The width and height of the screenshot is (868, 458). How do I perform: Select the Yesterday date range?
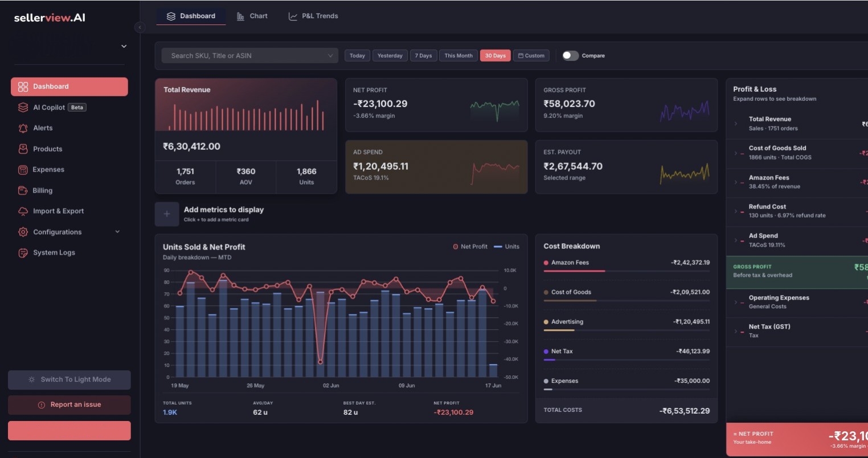point(390,56)
